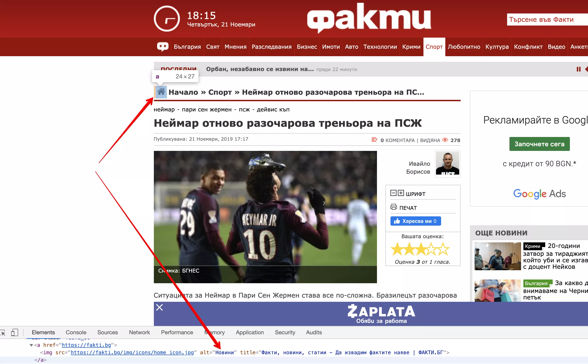Open the България navigation section

tap(187, 47)
